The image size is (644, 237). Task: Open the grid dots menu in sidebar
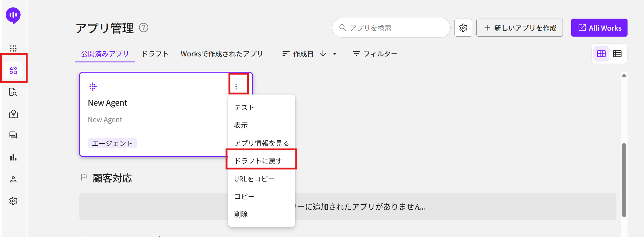[13, 48]
